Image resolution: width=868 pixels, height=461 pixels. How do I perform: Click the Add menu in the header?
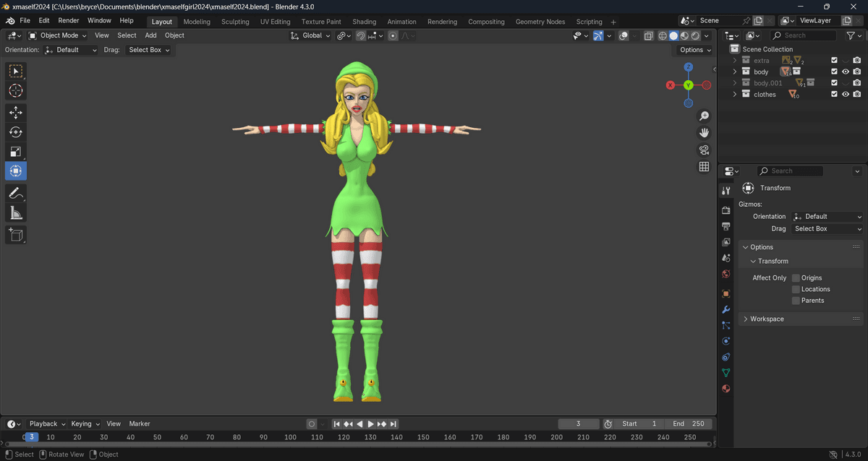(x=150, y=35)
